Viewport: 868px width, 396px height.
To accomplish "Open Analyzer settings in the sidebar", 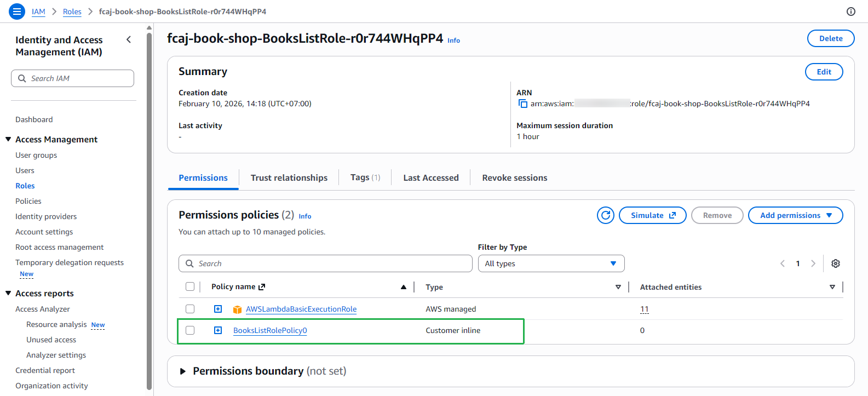I will tap(56, 355).
